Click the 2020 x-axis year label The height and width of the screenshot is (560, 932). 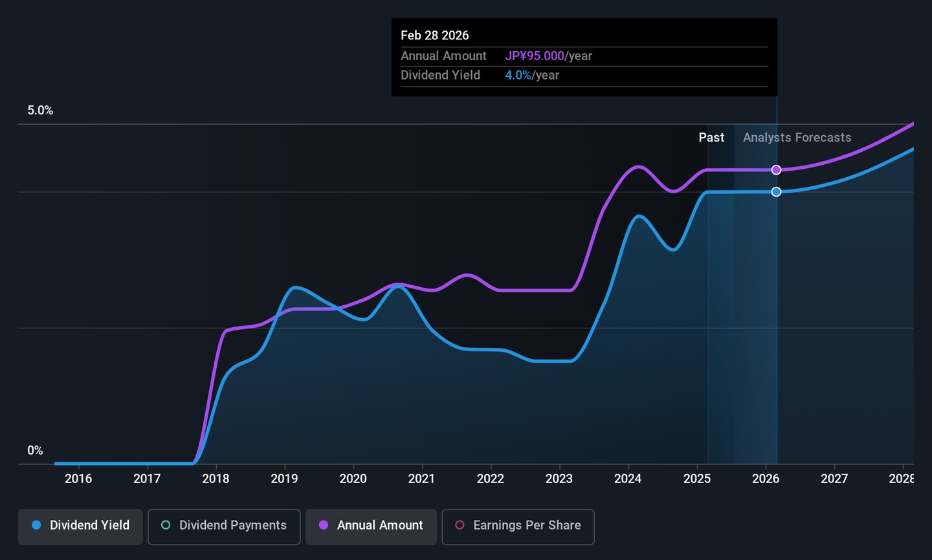point(353,479)
